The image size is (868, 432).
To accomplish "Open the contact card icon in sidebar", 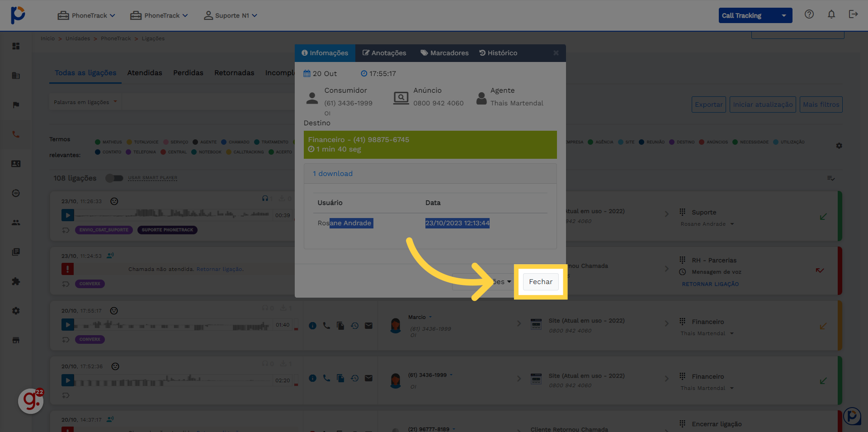I will point(16,164).
